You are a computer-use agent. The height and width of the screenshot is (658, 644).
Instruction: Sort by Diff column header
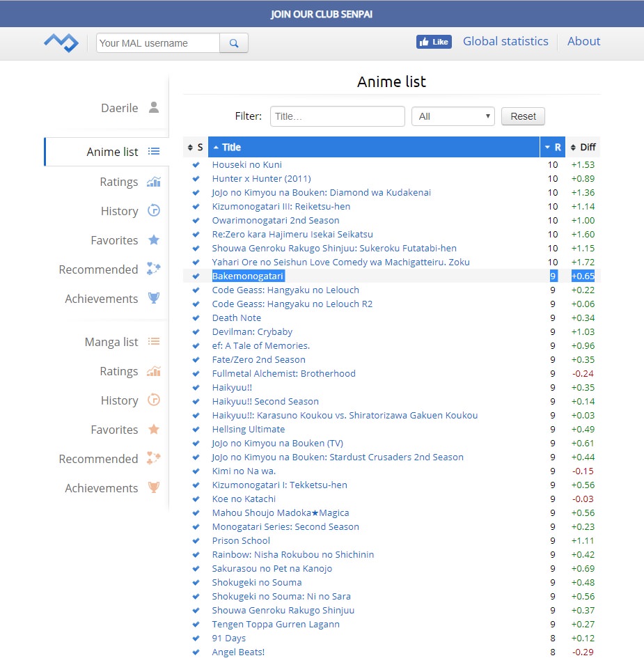(x=583, y=148)
